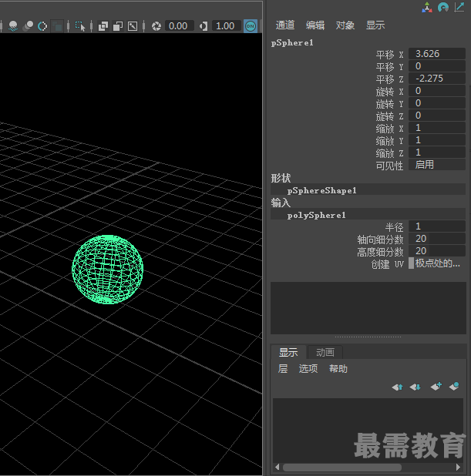Open the 对象 menu

[345, 25]
